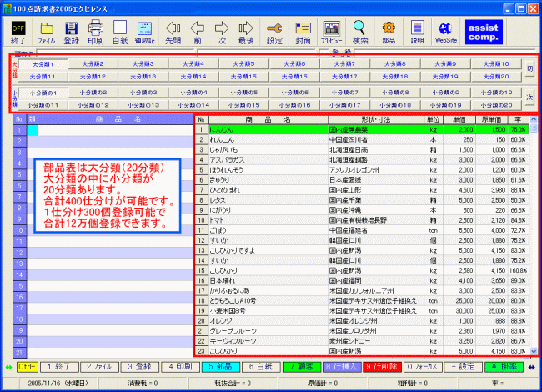This screenshot has height=392, width=542.
Task: Select the キーウィフルーツ product row
Action: 362,341
